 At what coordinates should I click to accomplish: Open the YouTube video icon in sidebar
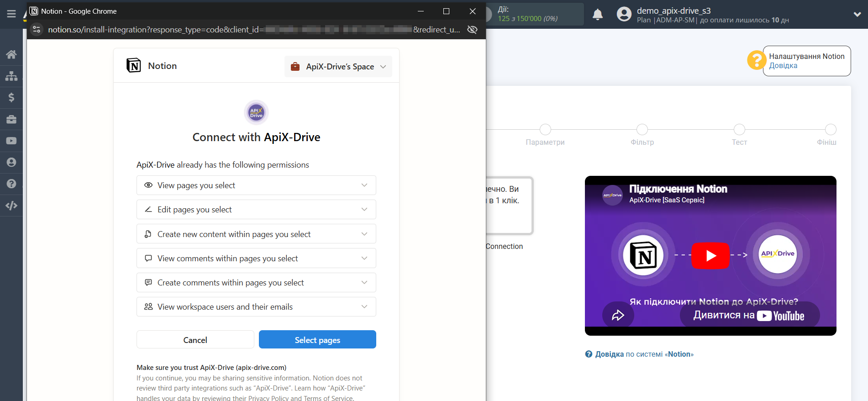(x=11, y=141)
